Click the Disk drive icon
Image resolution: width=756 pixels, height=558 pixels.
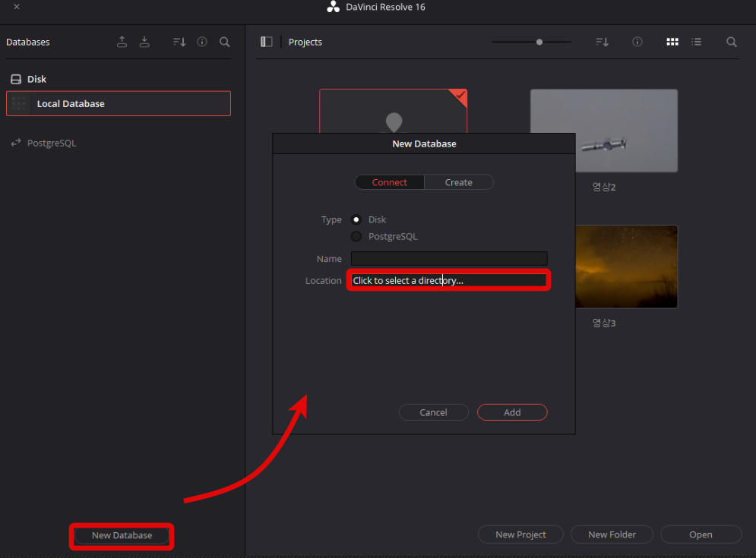[x=16, y=79]
